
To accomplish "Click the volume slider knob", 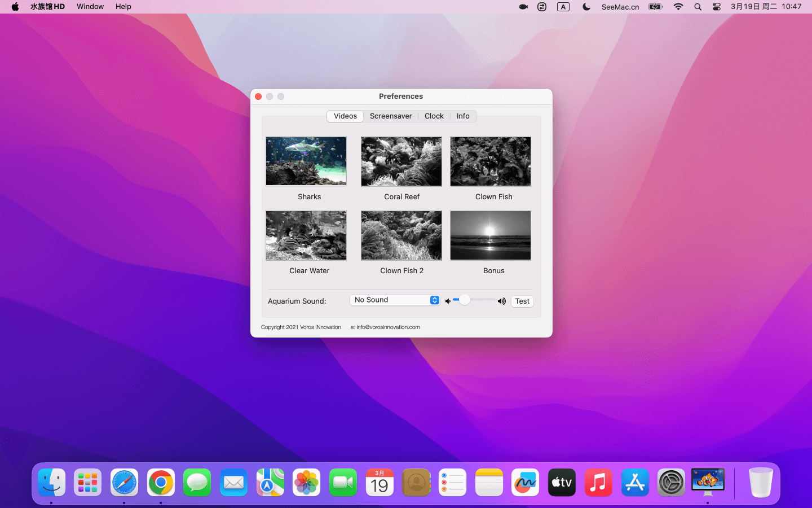I will (x=464, y=300).
